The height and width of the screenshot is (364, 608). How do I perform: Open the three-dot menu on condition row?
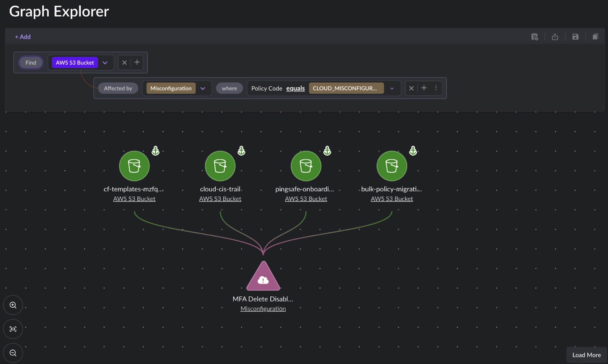coord(436,88)
